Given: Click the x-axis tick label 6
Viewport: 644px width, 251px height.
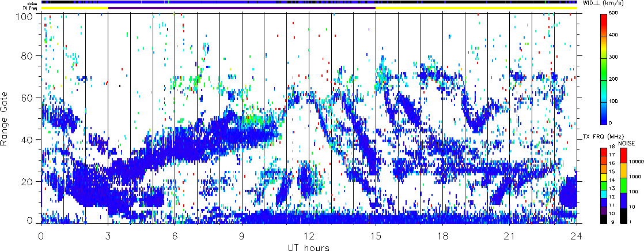Looking at the screenshot, I should point(175,236).
